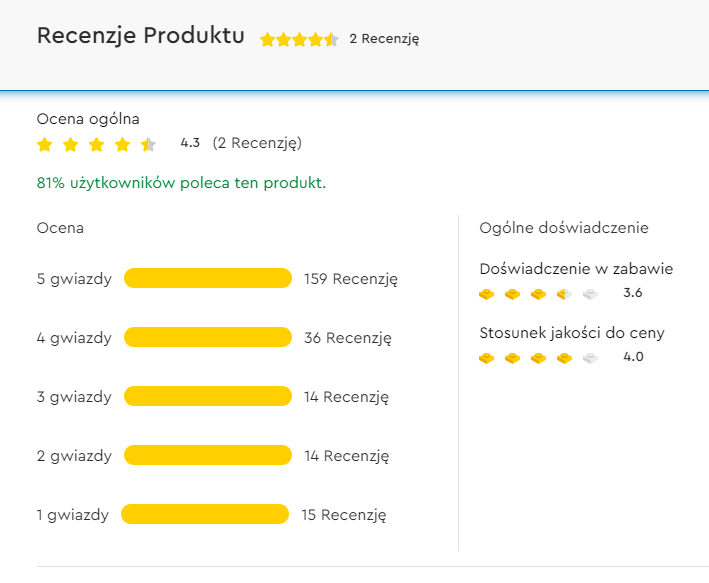The image size is (709, 583).
Task: Filter reviews by 4 gwiazdy bar
Action: coord(207,338)
